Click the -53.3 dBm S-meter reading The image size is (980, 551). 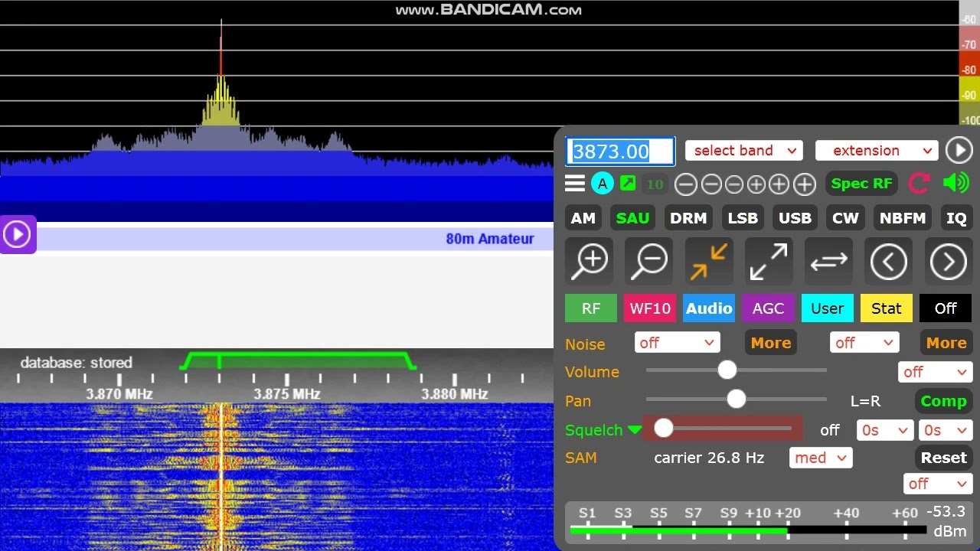(946, 521)
